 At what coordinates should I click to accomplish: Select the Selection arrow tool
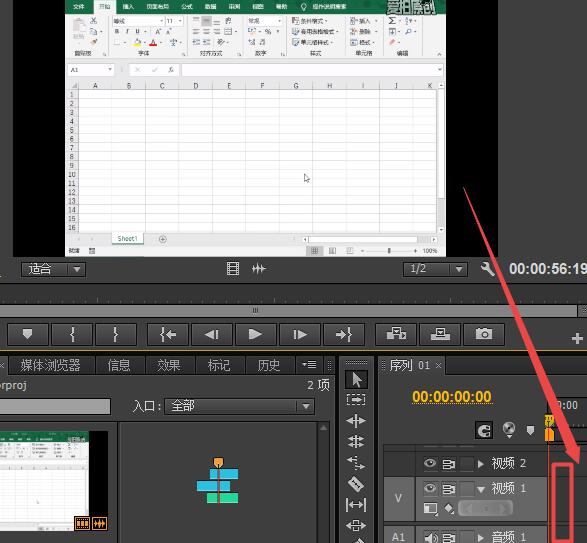click(x=356, y=379)
